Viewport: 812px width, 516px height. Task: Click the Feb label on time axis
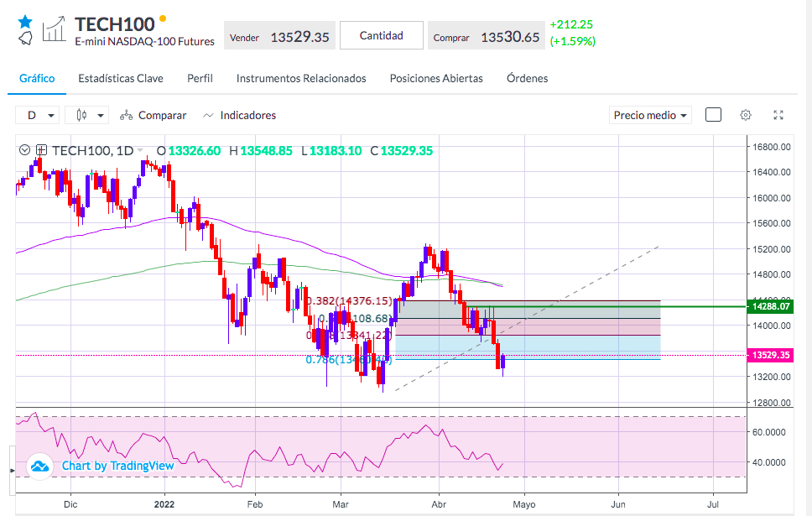[x=255, y=504]
